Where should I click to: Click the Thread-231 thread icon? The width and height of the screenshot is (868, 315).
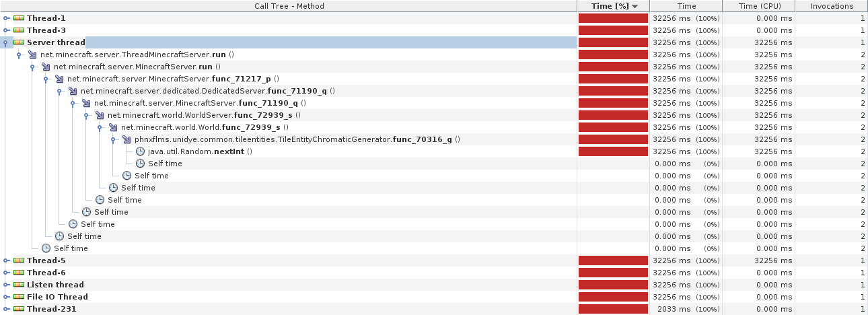point(19,309)
